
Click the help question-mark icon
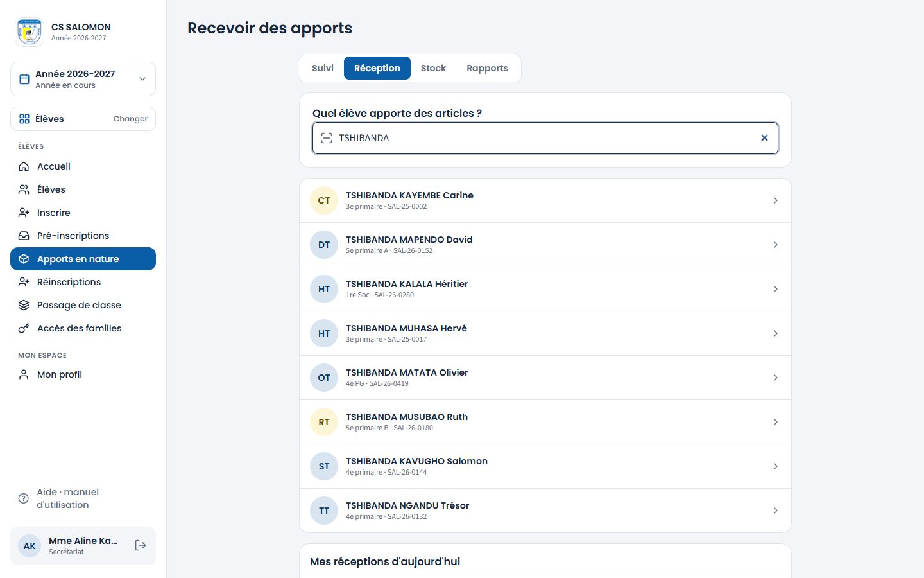click(24, 498)
